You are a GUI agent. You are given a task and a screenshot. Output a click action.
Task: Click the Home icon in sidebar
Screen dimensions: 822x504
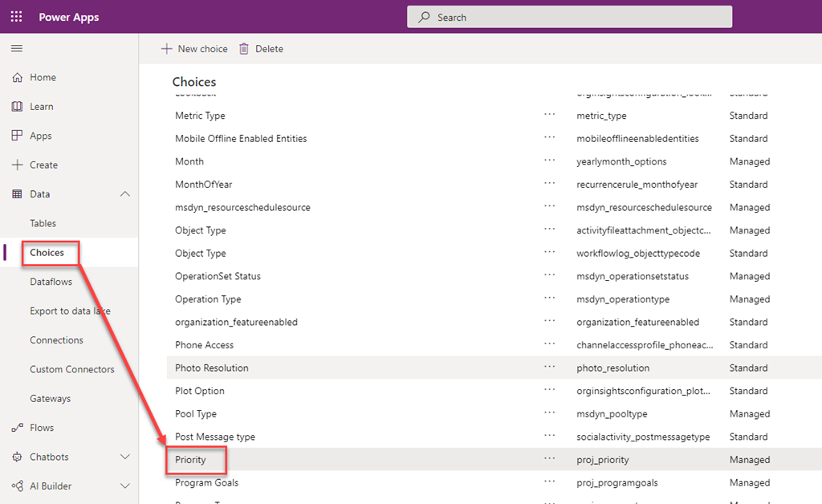pyautogui.click(x=17, y=78)
